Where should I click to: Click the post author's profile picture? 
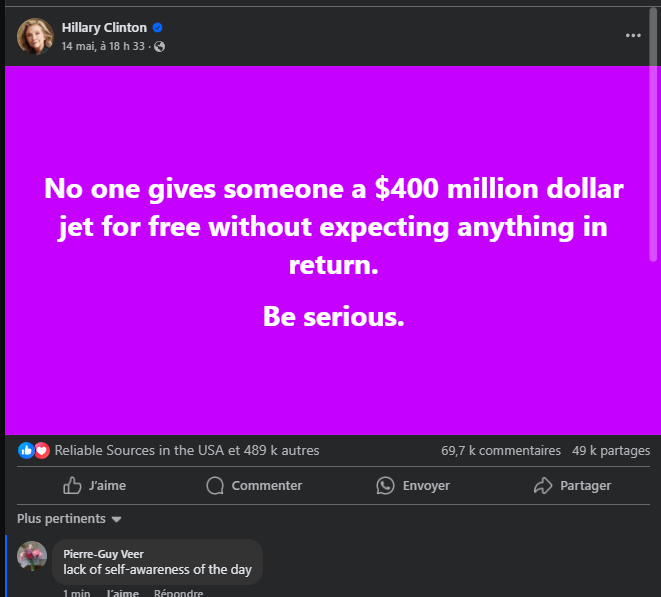click(35, 36)
